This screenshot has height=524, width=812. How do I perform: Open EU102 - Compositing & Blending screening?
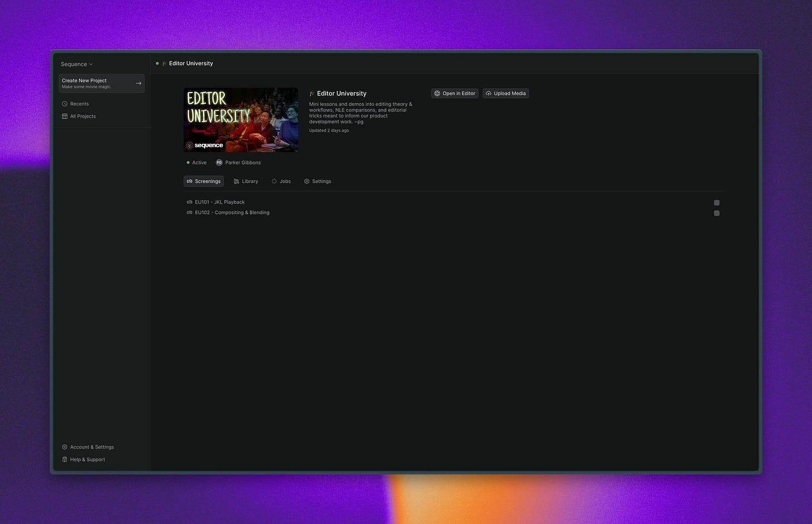232,212
